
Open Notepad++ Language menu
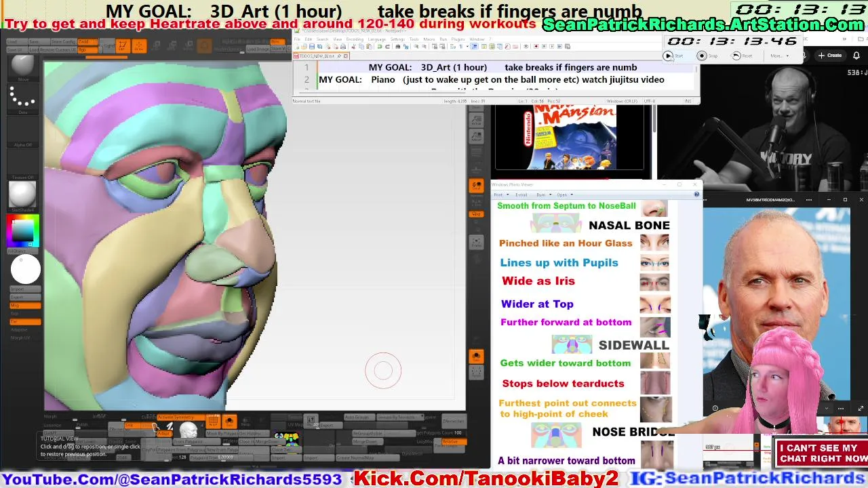377,39
